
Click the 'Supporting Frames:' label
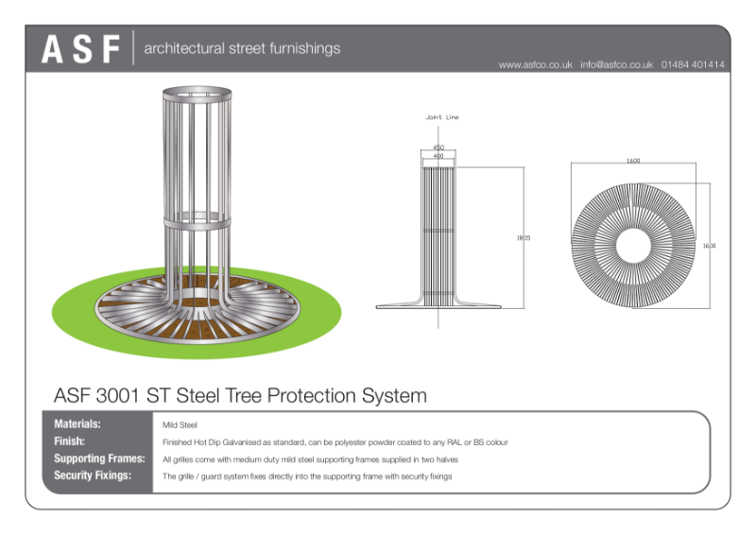(x=99, y=458)
